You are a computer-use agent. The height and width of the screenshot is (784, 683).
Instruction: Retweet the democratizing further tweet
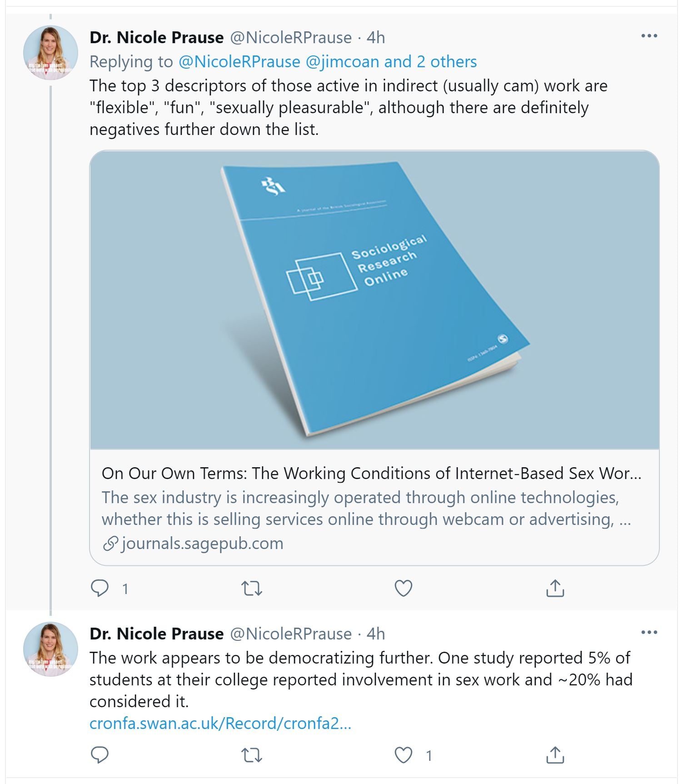[251, 755]
